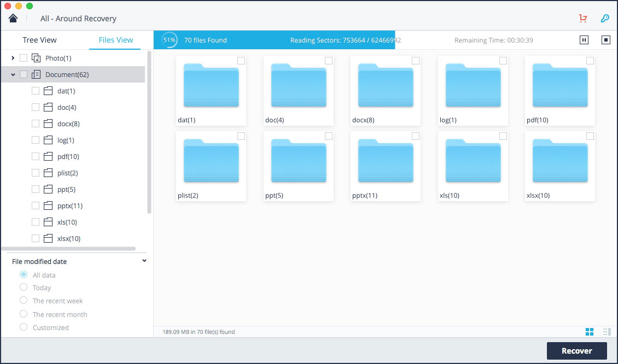Screen dimensions: 618x364
Task: Click the sidebar horizontal scrollbar
Action: tap(68, 249)
